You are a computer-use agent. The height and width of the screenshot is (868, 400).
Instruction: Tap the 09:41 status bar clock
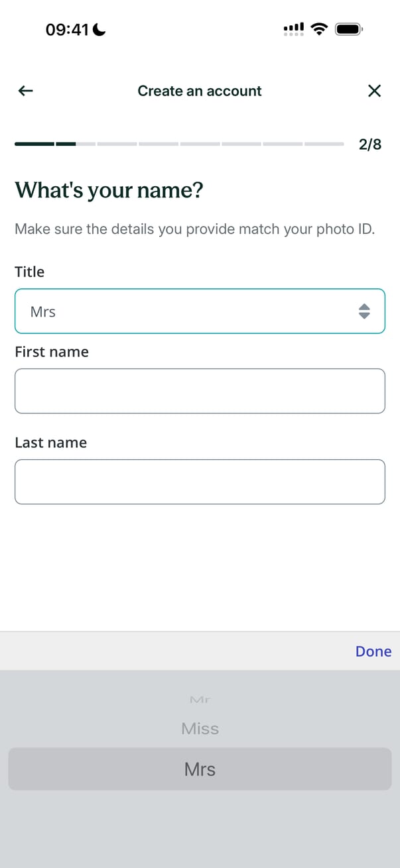(x=67, y=30)
